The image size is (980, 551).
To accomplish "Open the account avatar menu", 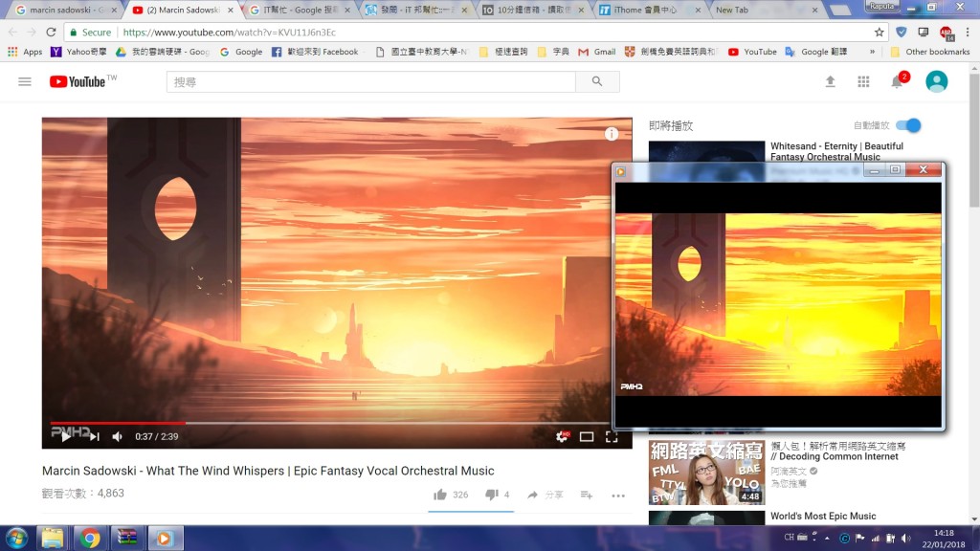I will pos(936,81).
